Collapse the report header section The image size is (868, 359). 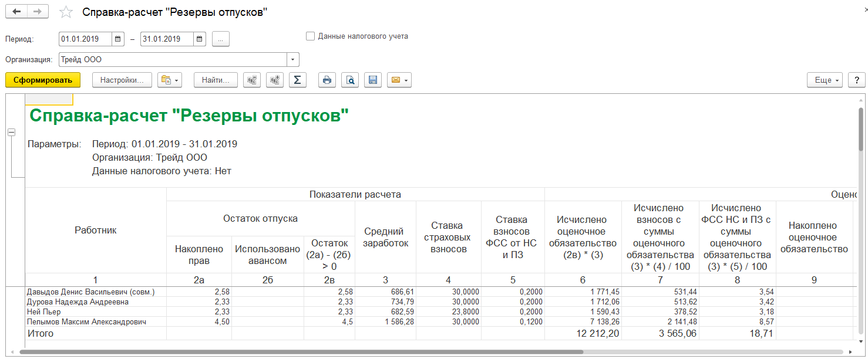coord(11,133)
